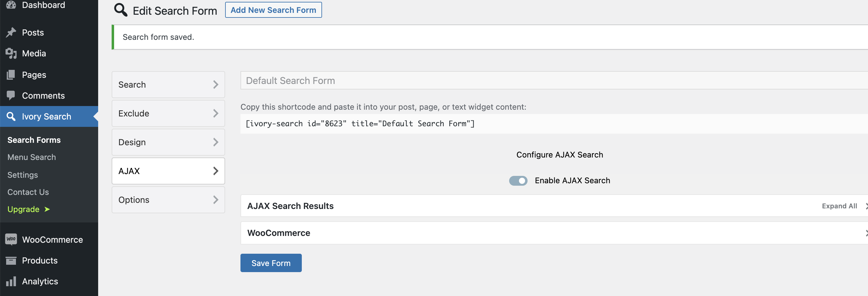This screenshot has height=296, width=868.
Task: Open the WooCommerce menu label
Action: pos(52,239)
